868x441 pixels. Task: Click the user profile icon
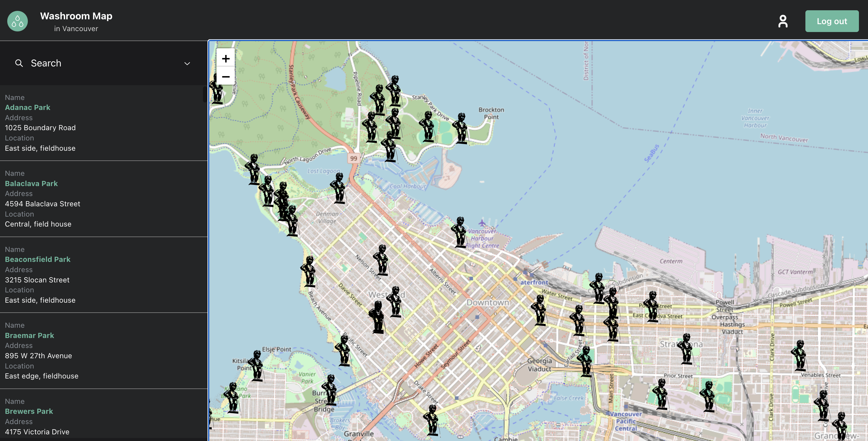[782, 21]
